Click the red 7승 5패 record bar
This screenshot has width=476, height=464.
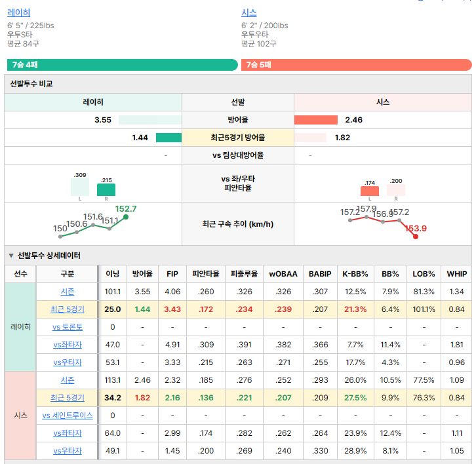(x=357, y=65)
